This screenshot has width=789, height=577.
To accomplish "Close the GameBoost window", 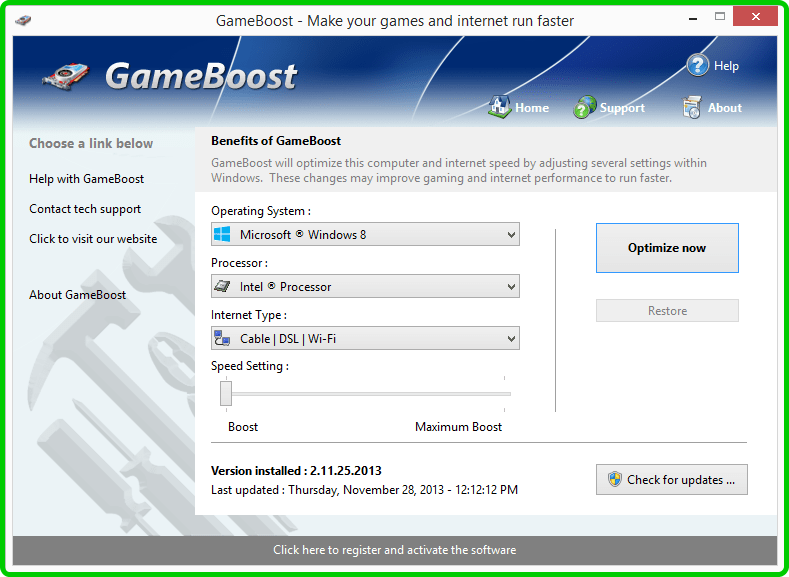I will tap(755, 17).
